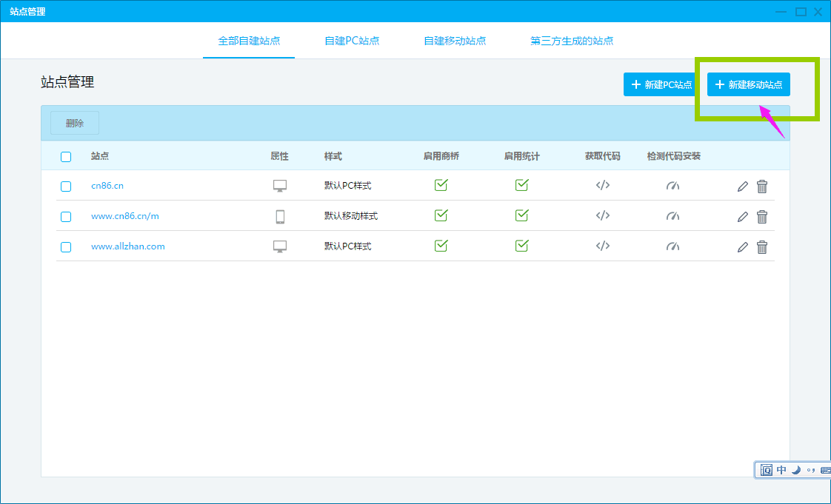Click the moon icon in the IME bar

[796, 470]
